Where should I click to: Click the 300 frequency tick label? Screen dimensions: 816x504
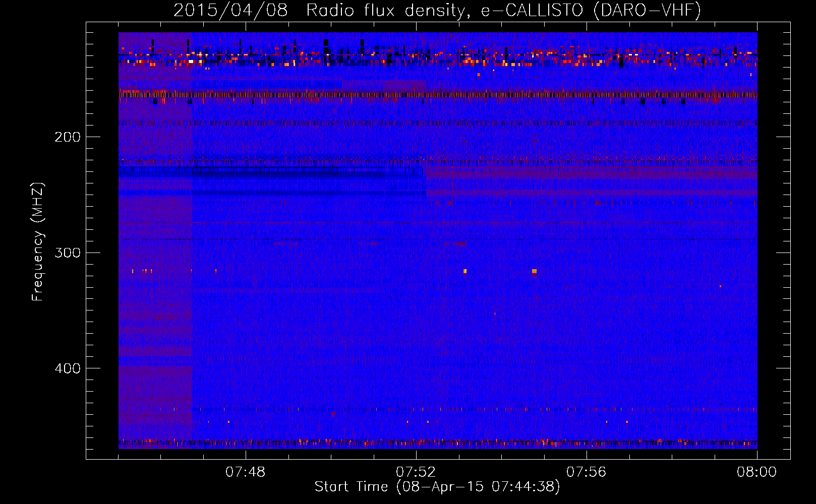(68, 253)
